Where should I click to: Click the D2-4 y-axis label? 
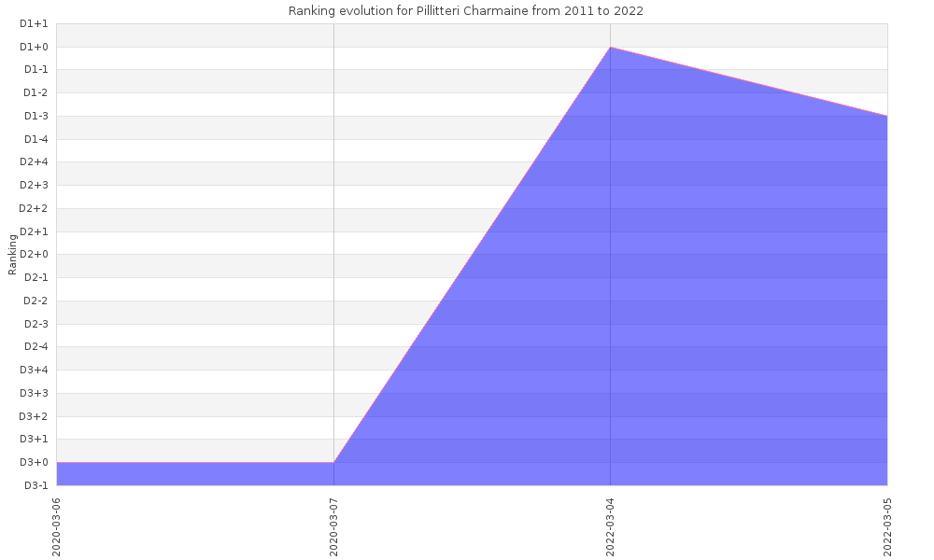pyautogui.click(x=35, y=347)
